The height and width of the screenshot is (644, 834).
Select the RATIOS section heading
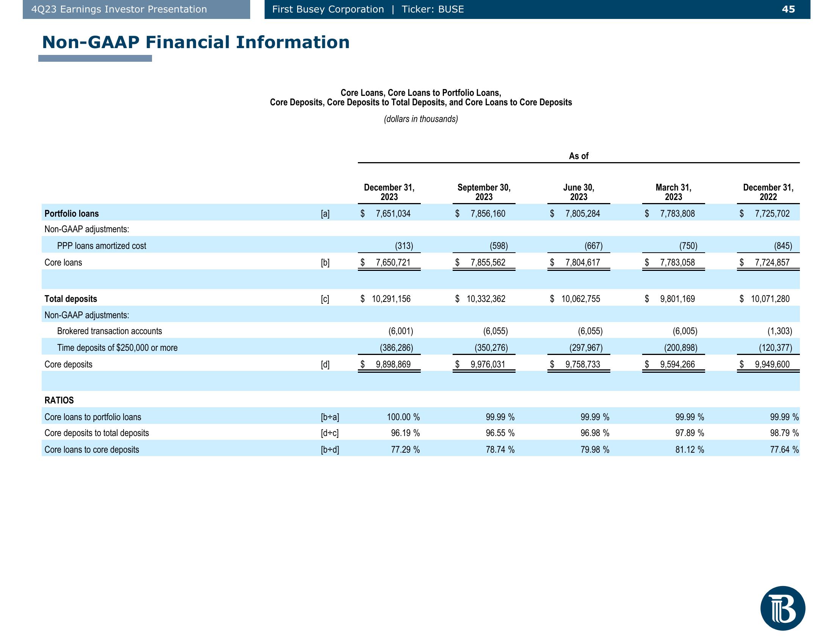[59, 400]
